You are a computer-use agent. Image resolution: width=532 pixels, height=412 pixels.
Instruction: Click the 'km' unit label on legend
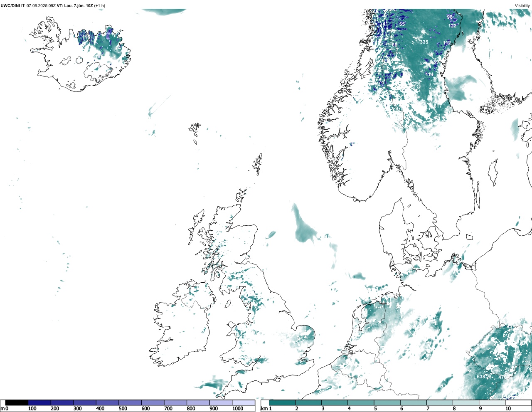(264, 409)
